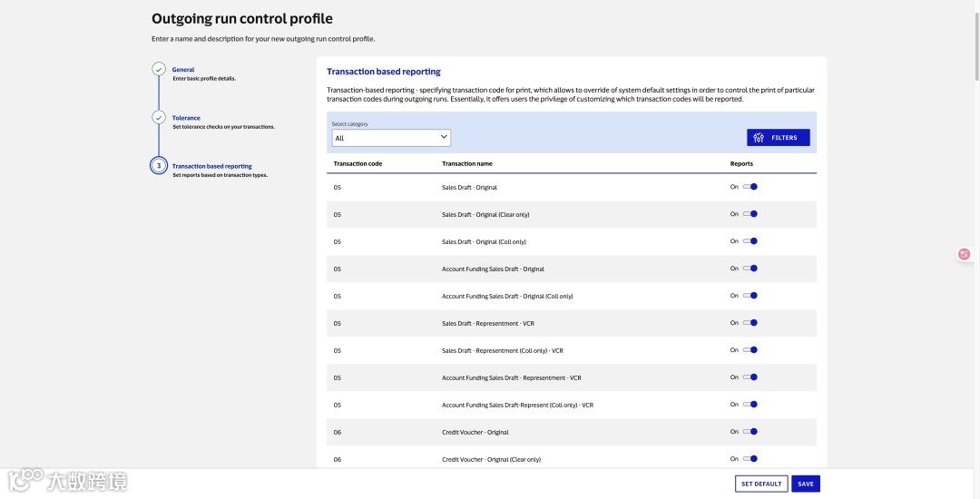Turn off reports for Sales Draft - Original (Coll only)

[x=750, y=241]
